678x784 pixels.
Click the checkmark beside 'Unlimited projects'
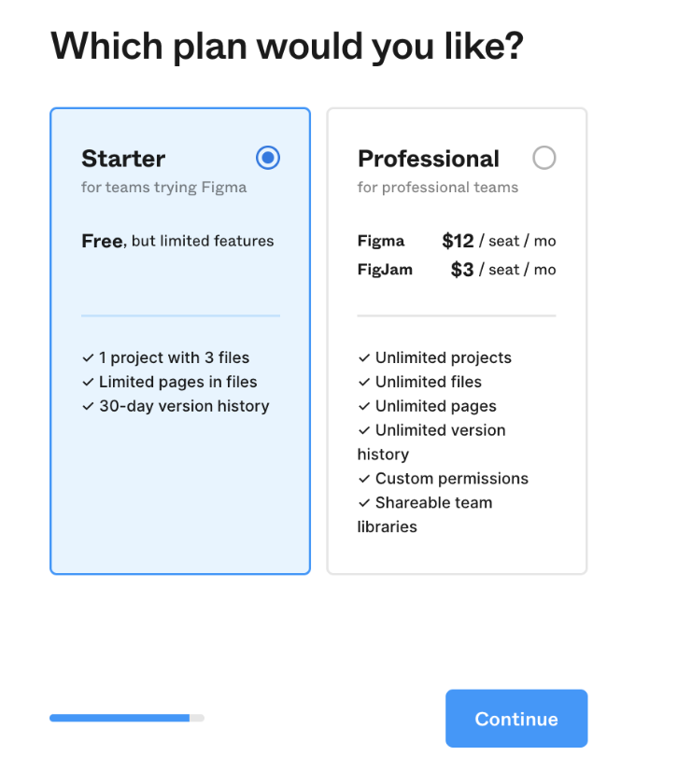point(363,357)
